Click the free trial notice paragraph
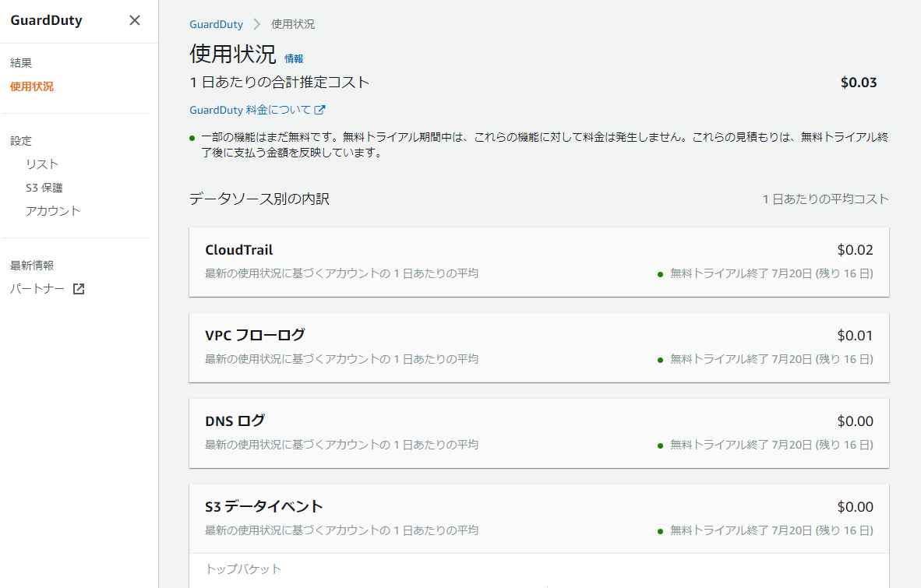 click(x=545, y=145)
